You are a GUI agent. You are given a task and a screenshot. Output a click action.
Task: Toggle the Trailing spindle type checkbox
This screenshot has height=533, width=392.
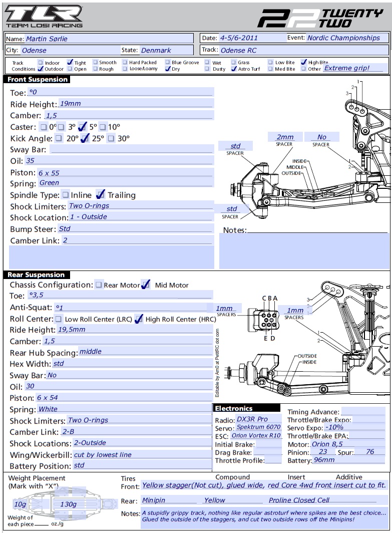[x=101, y=195]
